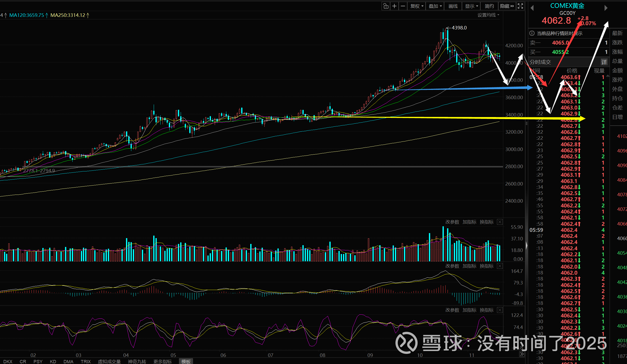Select the 模板 tab

[186, 361]
